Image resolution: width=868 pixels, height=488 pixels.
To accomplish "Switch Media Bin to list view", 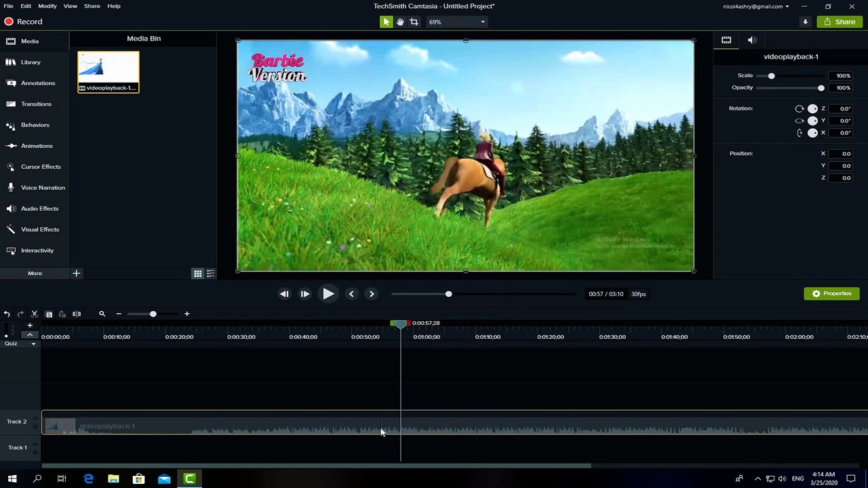I will (210, 274).
